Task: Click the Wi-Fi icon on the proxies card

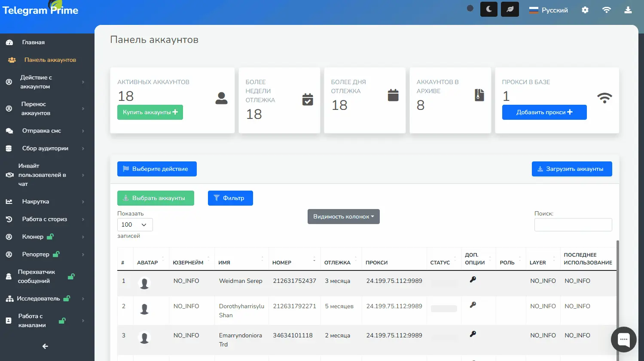Action: click(x=605, y=98)
